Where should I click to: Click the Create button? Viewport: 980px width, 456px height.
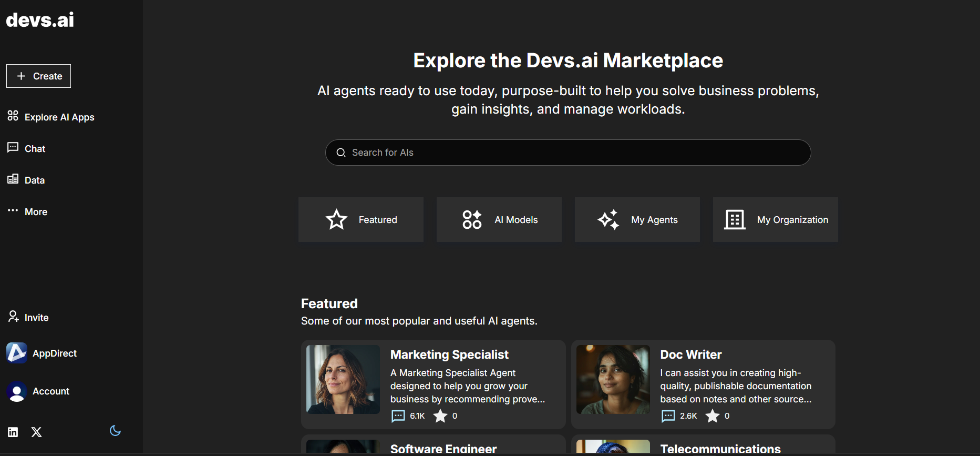coord(38,76)
